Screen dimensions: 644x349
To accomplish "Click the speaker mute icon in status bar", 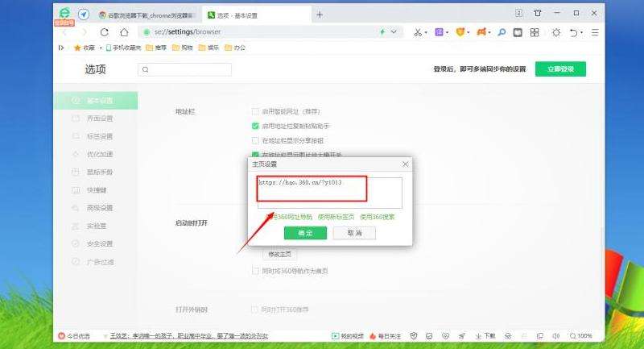I will [x=555, y=336].
